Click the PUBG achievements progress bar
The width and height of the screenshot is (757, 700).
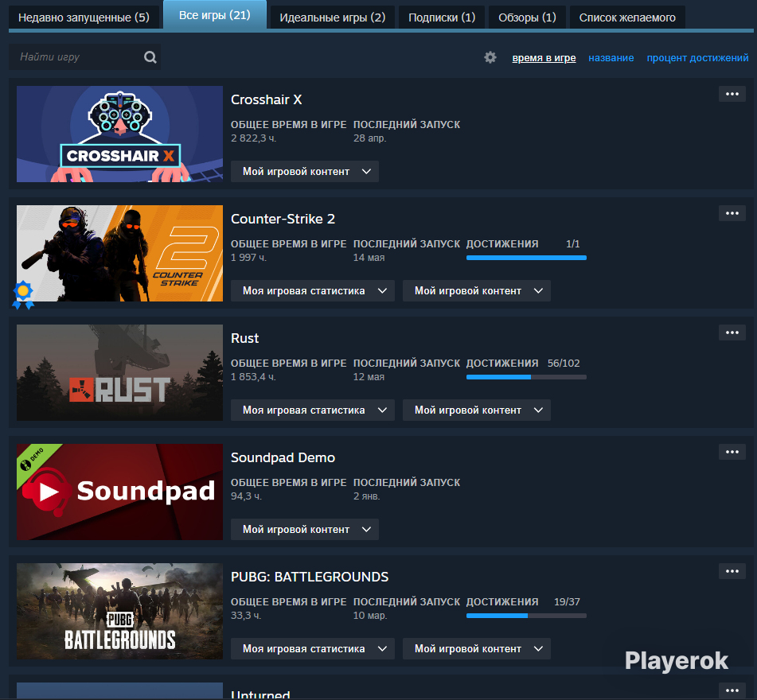click(x=526, y=616)
